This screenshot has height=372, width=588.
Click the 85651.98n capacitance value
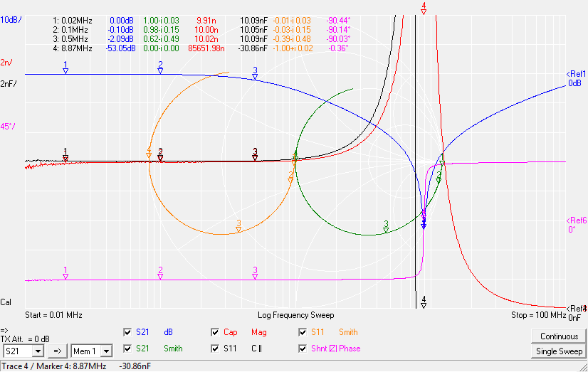point(206,48)
